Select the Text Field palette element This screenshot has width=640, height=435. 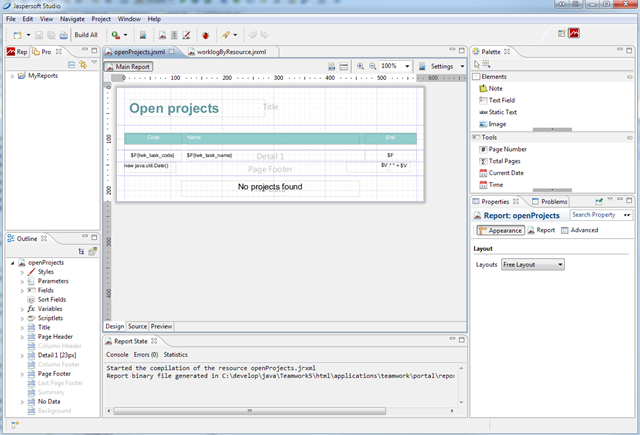[x=502, y=100]
